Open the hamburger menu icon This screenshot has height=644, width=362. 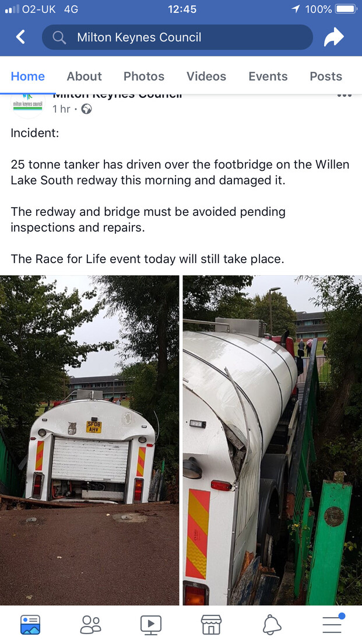(x=332, y=624)
